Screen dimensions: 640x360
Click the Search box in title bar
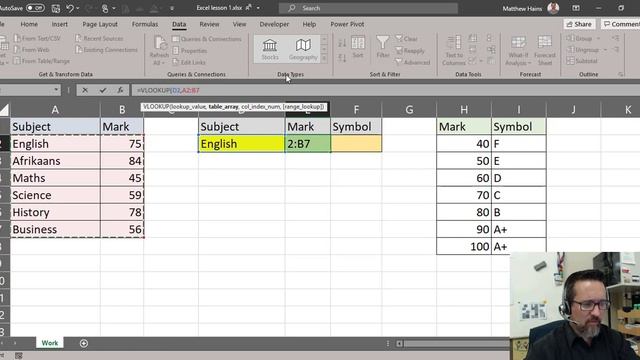pyautogui.click(x=368, y=8)
